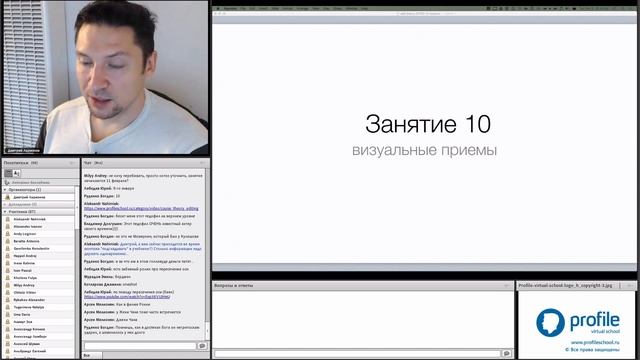This screenshot has width=640, height=360.
Task: Click the Занятие 10 slide title
Action: point(428,124)
